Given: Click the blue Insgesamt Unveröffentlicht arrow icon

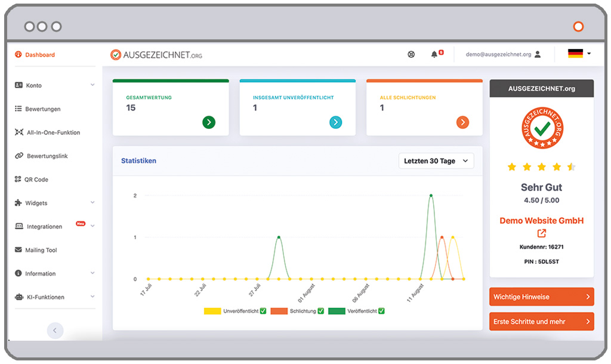Looking at the screenshot, I should 335,122.
